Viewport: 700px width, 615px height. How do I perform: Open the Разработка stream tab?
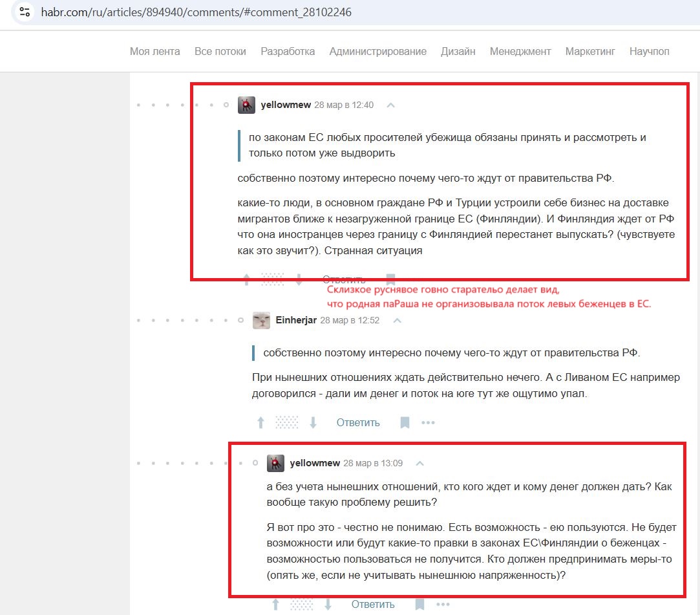pyautogui.click(x=288, y=51)
